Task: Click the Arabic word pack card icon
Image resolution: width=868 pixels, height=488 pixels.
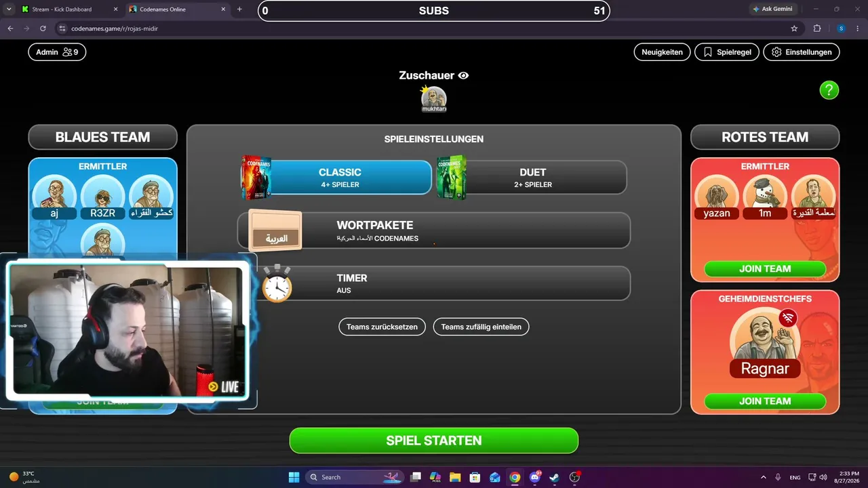Action: pos(275,230)
